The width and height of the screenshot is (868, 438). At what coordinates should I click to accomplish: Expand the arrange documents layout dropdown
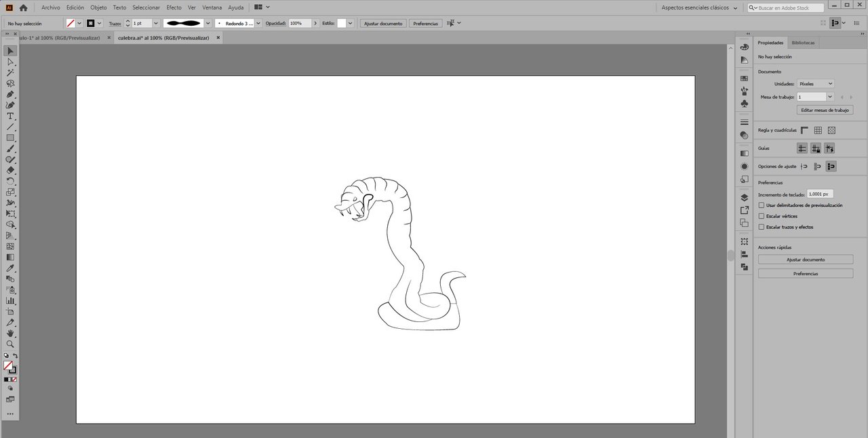268,7
